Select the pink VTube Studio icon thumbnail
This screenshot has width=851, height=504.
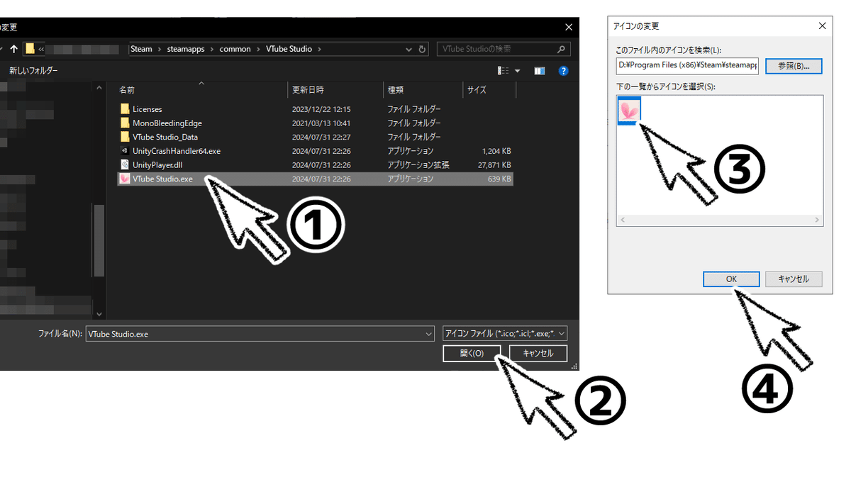tap(630, 110)
